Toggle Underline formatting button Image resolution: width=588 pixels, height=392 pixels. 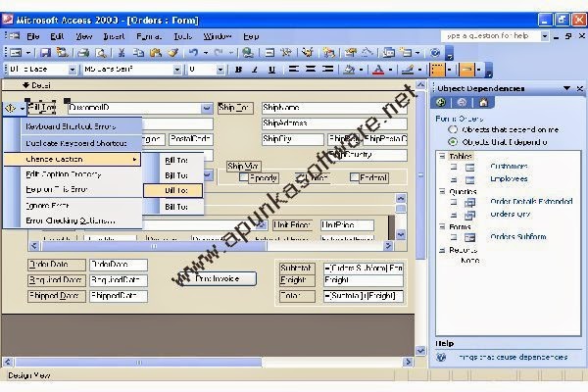click(x=271, y=70)
